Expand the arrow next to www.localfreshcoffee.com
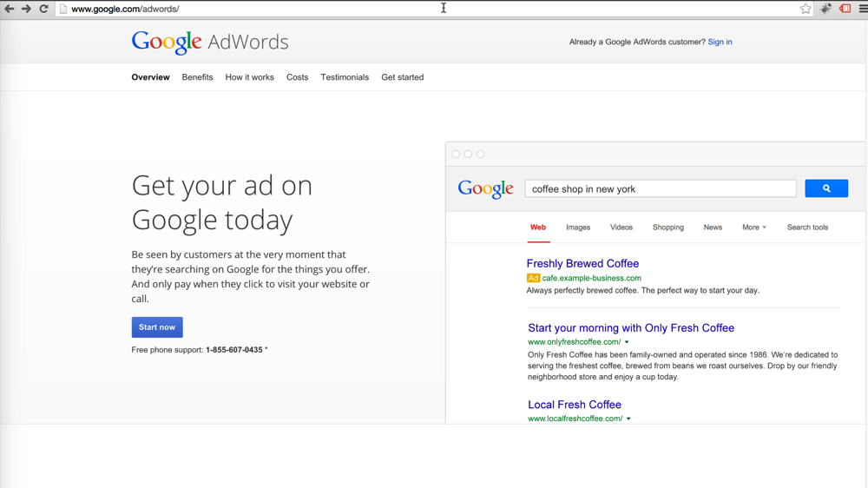 pyautogui.click(x=628, y=419)
